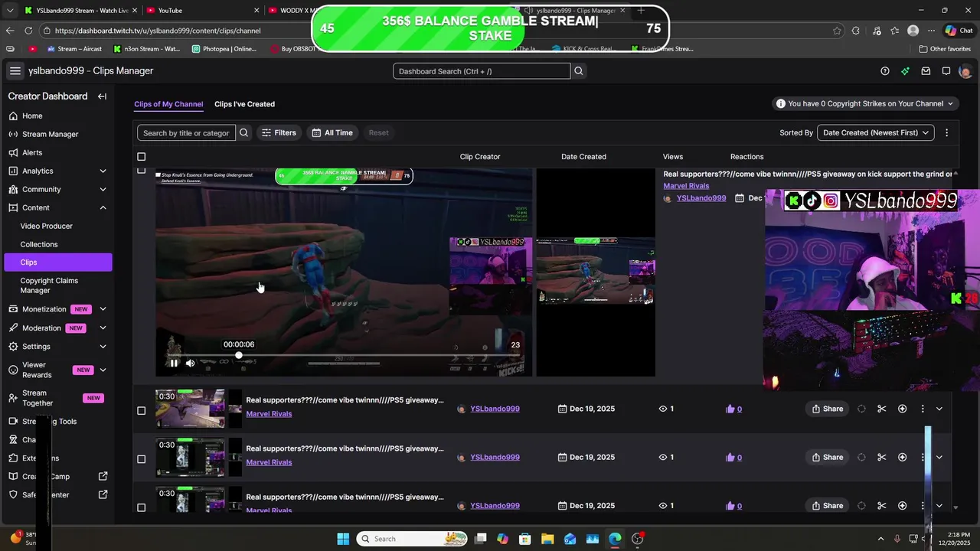This screenshot has height=551, width=980.
Task: Open Copyright Claims Manager in sidebar
Action: click(x=49, y=285)
